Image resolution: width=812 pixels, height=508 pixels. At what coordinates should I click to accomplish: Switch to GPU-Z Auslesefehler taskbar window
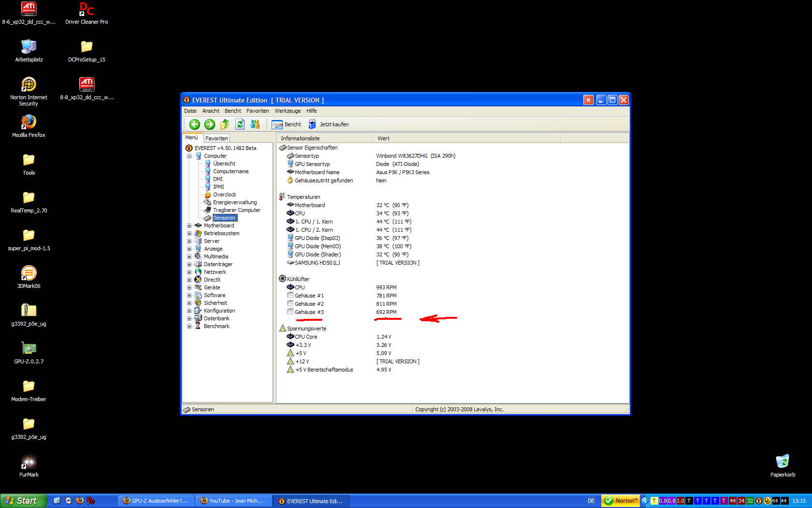coord(157,501)
